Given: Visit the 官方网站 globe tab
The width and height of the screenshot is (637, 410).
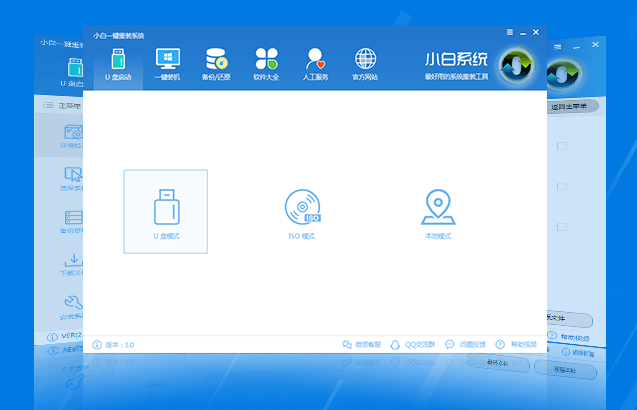Looking at the screenshot, I should point(365,65).
